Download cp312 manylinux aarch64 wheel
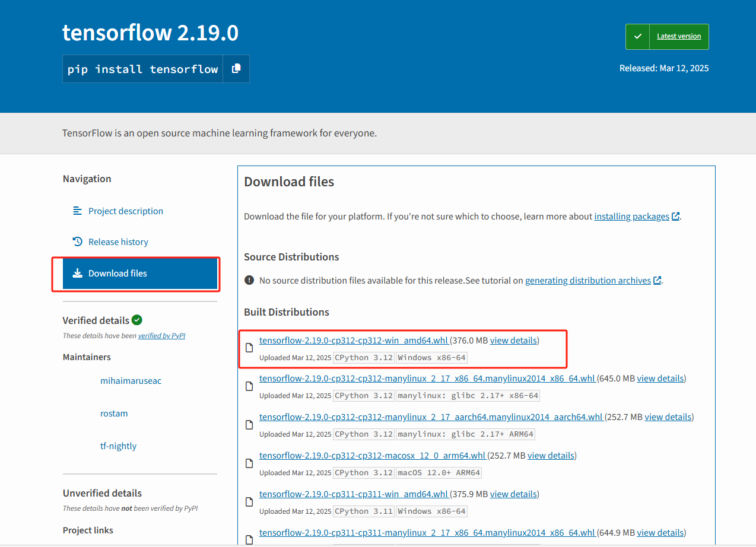The image size is (756, 547). point(431,417)
